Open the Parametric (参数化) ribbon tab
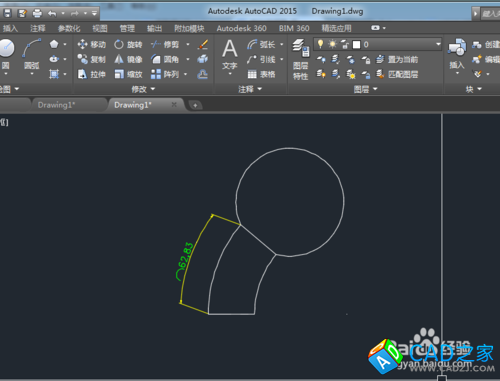Screen dimensions: 500x381 tap(69, 28)
